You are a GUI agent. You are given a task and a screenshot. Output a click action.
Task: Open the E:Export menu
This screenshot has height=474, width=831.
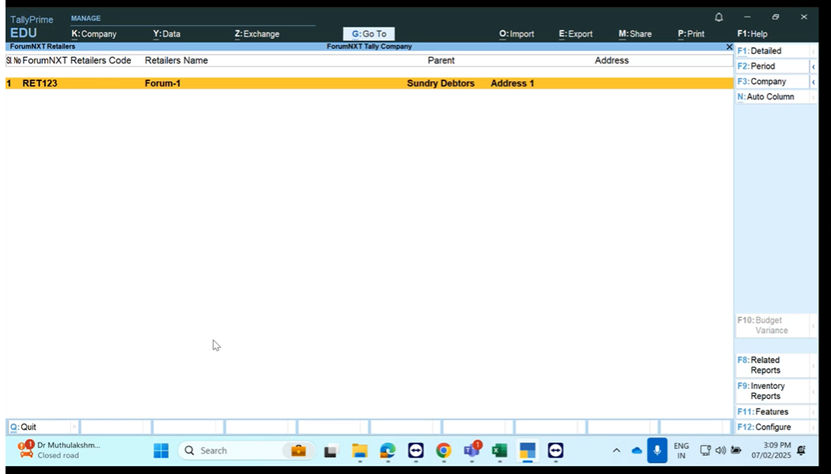click(576, 34)
